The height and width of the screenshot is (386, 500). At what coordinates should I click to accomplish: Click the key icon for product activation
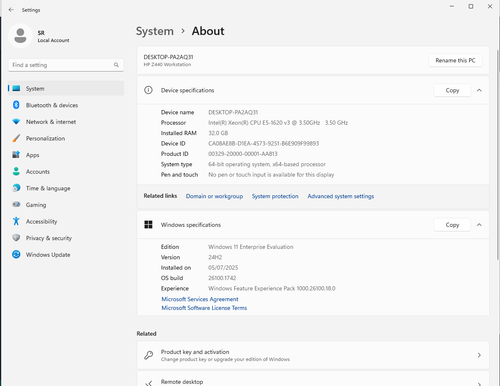click(149, 355)
